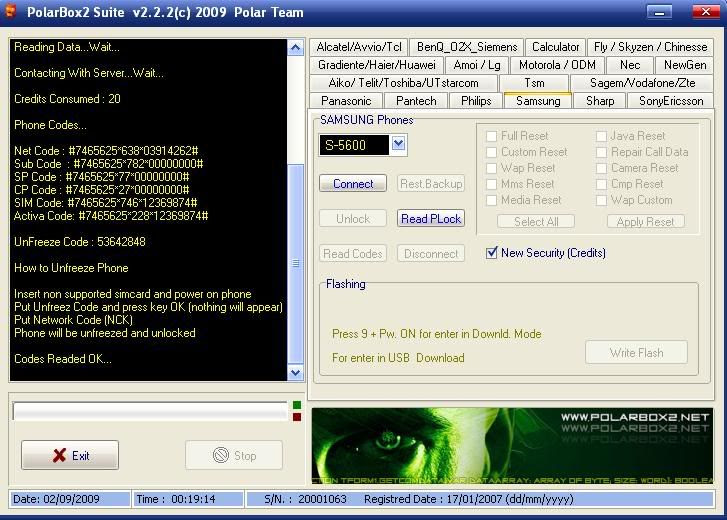Click the Apply Reset button
The height and width of the screenshot is (520, 727).
(645, 222)
